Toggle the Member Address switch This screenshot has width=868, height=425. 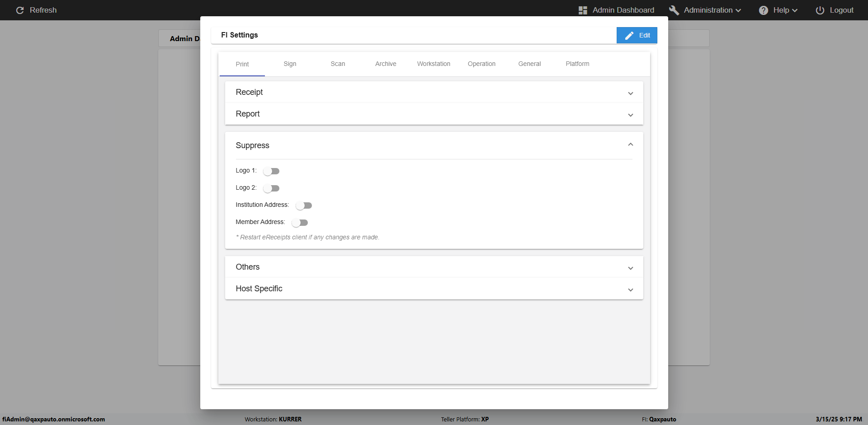300,223
